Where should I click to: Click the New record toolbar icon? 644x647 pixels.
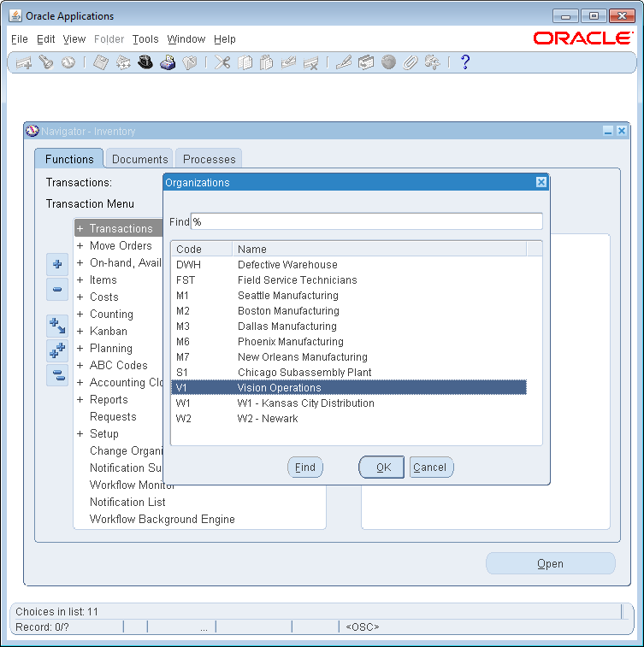click(x=24, y=62)
